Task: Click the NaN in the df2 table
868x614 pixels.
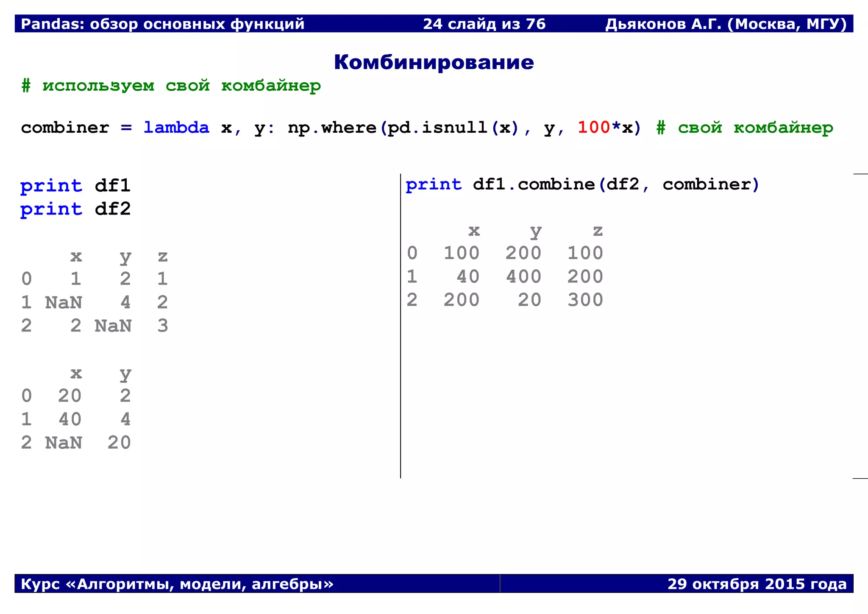Action: [64, 443]
